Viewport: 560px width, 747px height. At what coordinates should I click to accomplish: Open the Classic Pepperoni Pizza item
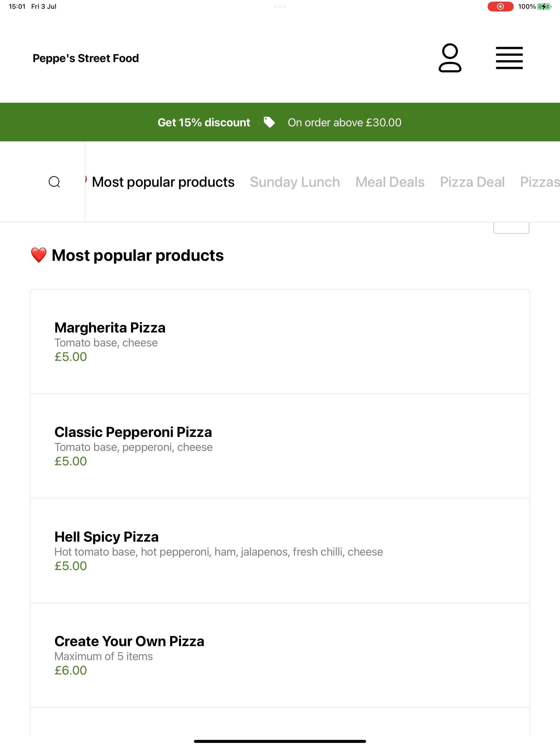coord(280,446)
